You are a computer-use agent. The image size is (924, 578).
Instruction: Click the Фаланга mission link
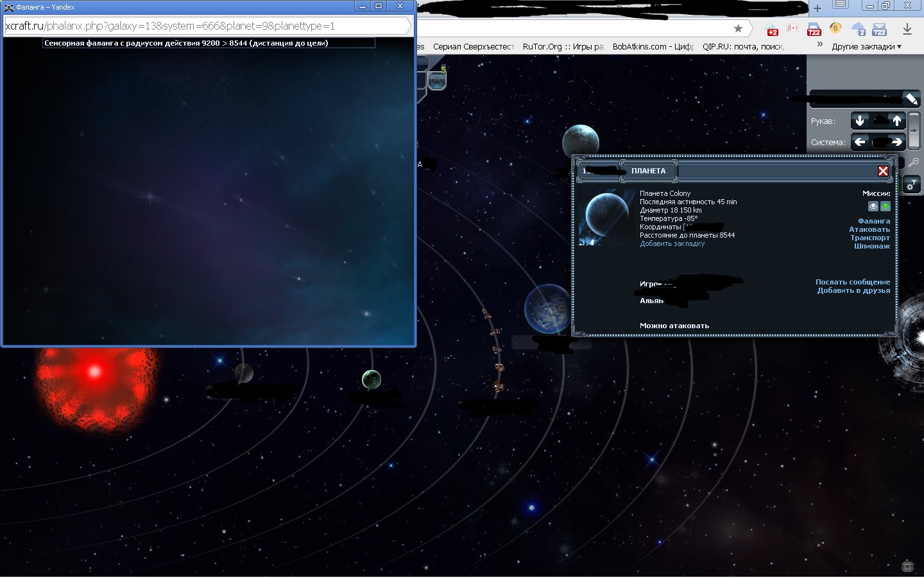pyautogui.click(x=874, y=221)
